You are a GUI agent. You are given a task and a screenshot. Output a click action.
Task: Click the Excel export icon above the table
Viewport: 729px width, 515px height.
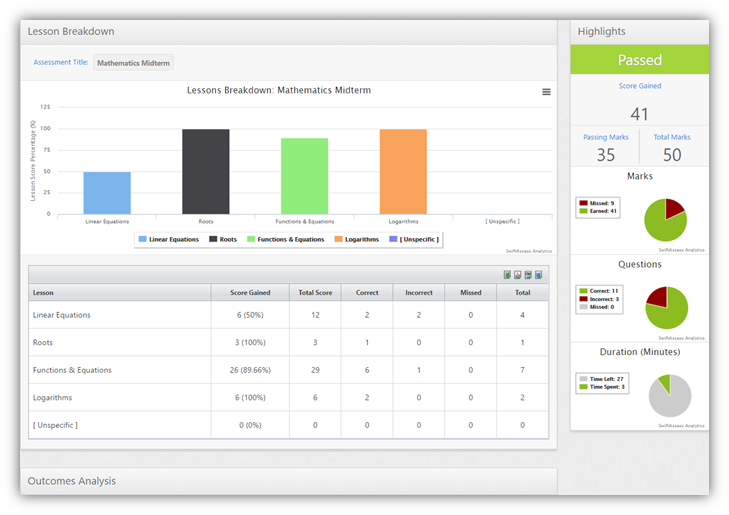click(507, 275)
